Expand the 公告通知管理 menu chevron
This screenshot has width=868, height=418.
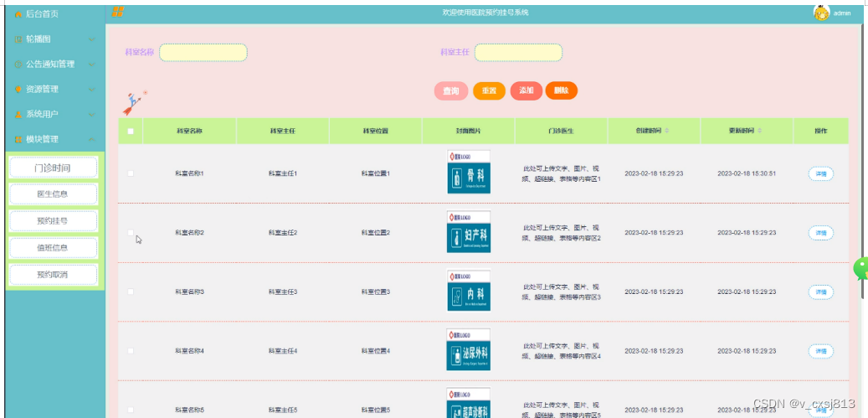click(x=92, y=65)
